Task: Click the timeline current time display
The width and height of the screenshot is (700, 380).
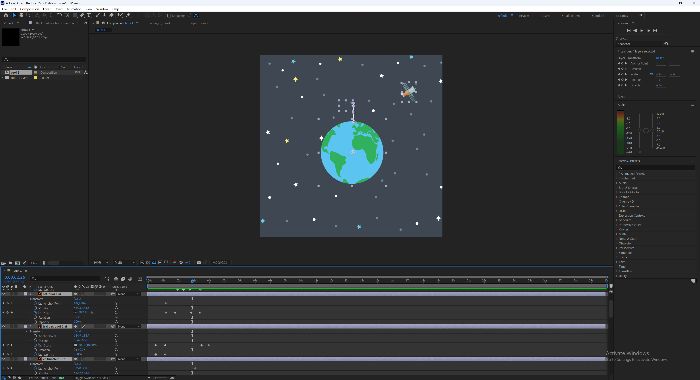Action: point(15,278)
